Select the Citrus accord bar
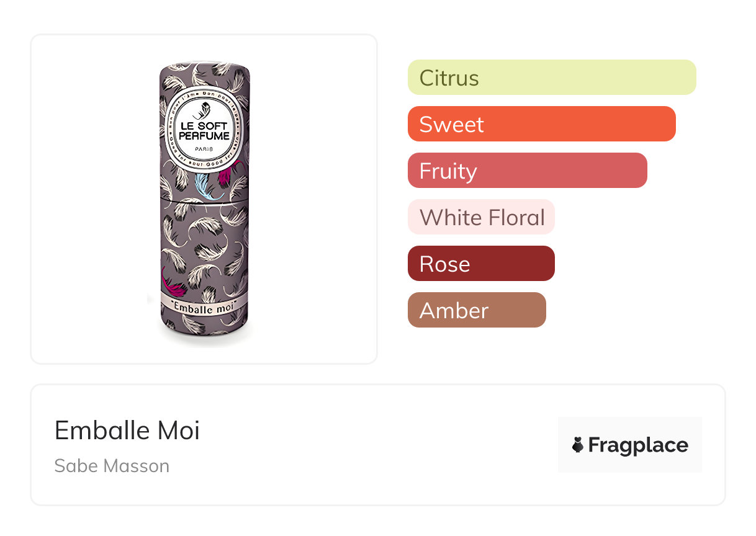The width and height of the screenshot is (756, 536). 551,78
